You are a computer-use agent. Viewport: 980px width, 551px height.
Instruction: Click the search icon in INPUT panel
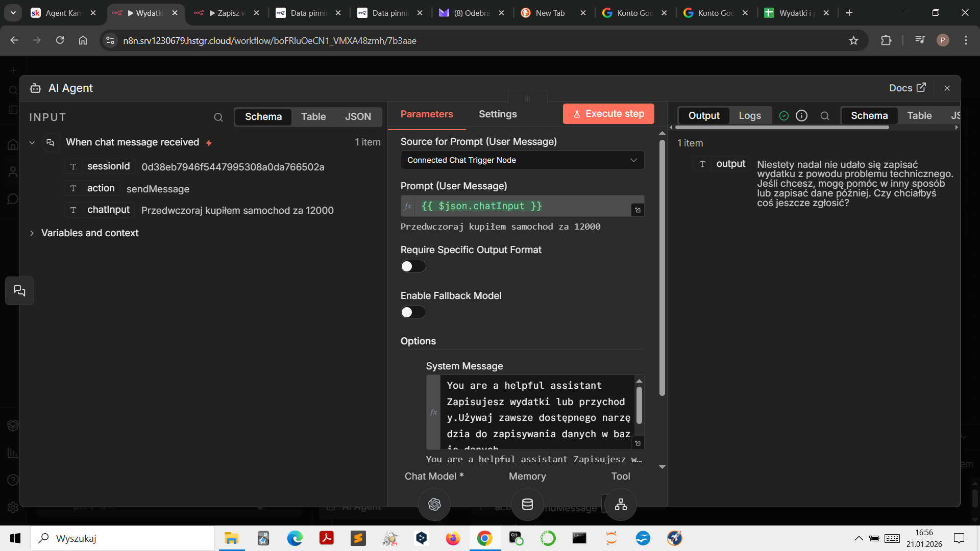[218, 117]
